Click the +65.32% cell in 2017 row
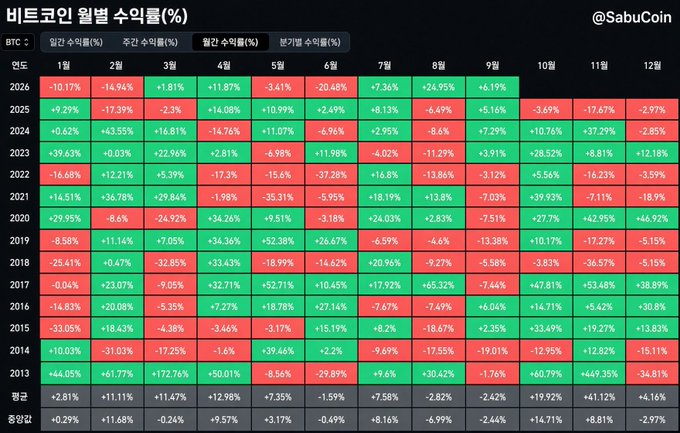Screen dimensions: 680x433 [x=438, y=285]
